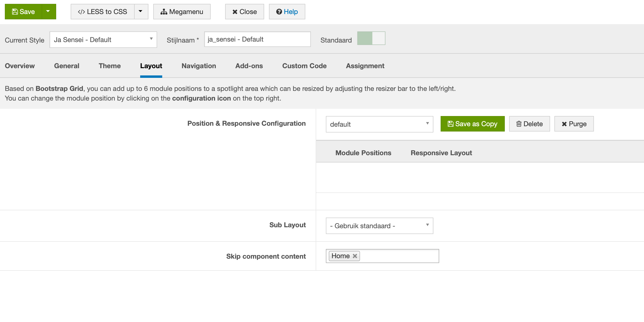Click the Save button

[23, 12]
